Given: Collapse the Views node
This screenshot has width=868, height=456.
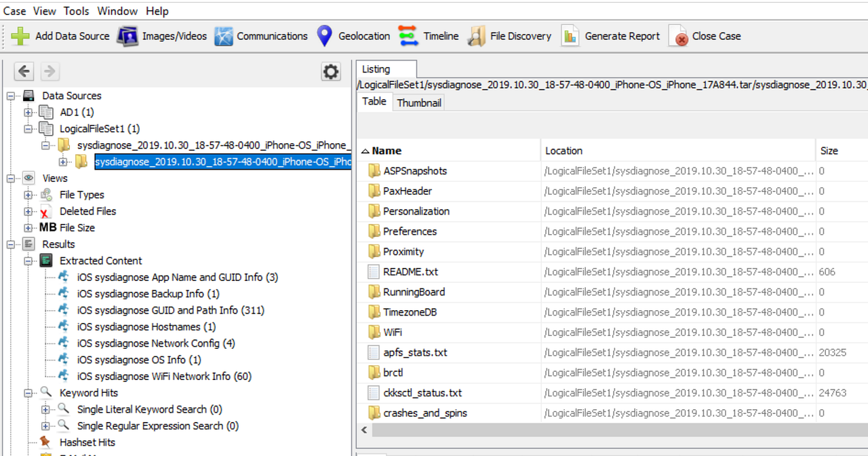Looking at the screenshot, I should tap(10, 178).
